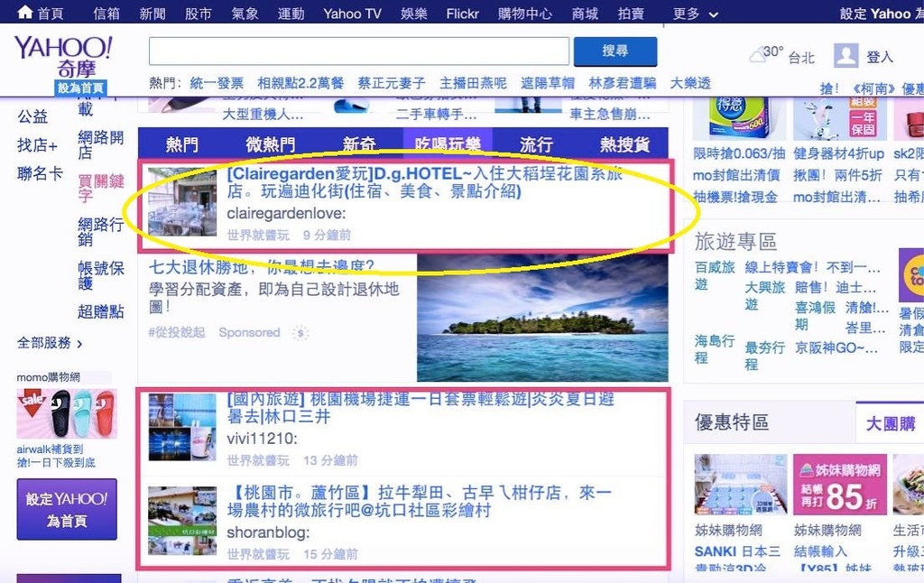The height and width of the screenshot is (583, 924).
Task: Click trending term 林彥君遭騙
Action: [623, 83]
